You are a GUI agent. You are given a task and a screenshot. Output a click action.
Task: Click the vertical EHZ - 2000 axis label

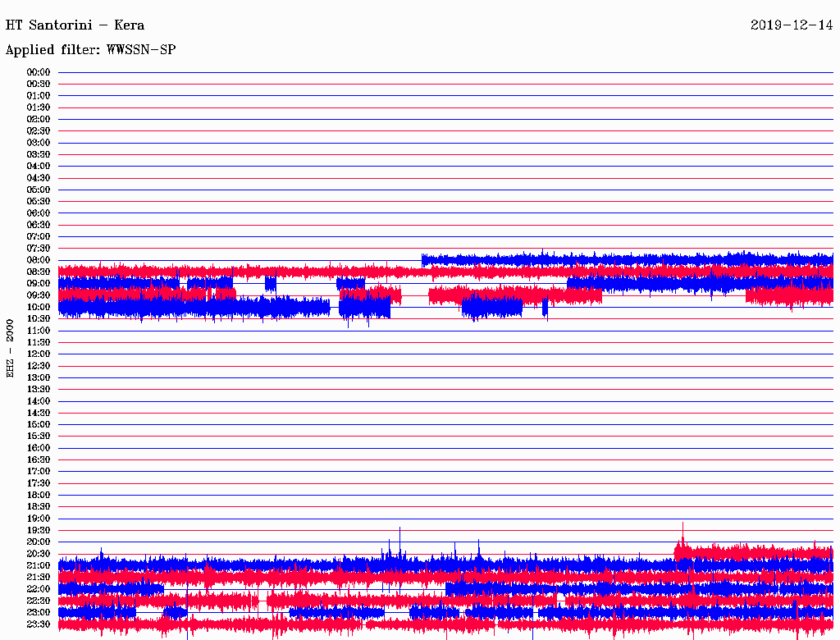pyautogui.click(x=11, y=348)
